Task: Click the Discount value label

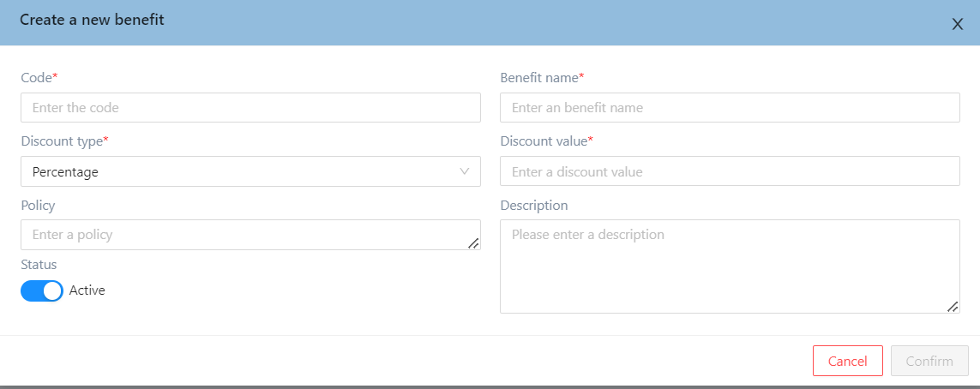Action: coord(544,141)
